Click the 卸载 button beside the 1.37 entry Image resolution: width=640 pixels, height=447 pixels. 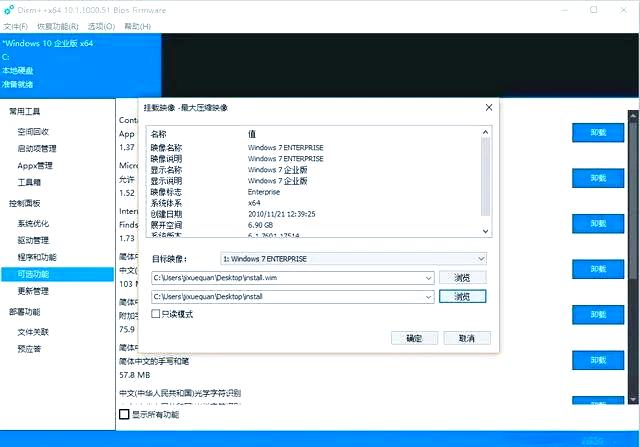598,133
